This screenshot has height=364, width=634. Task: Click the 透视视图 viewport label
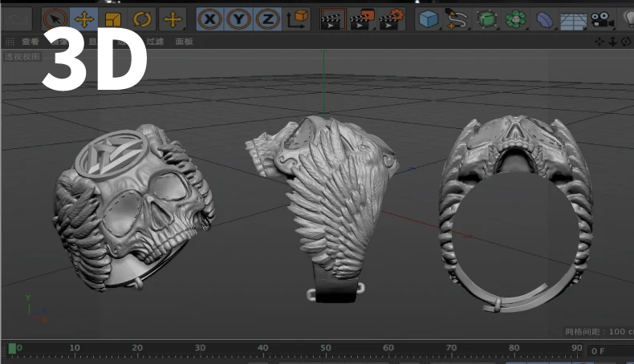coord(22,57)
